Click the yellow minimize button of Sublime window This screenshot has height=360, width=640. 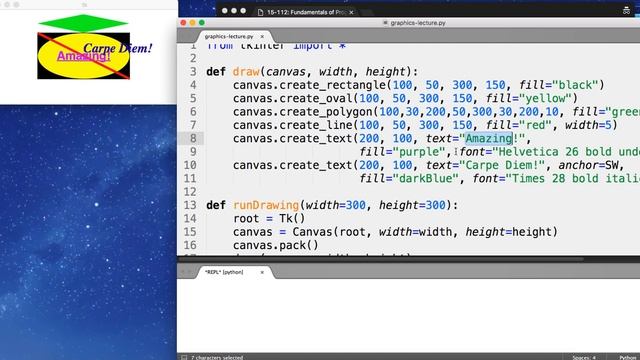pyautogui.click(x=192, y=23)
